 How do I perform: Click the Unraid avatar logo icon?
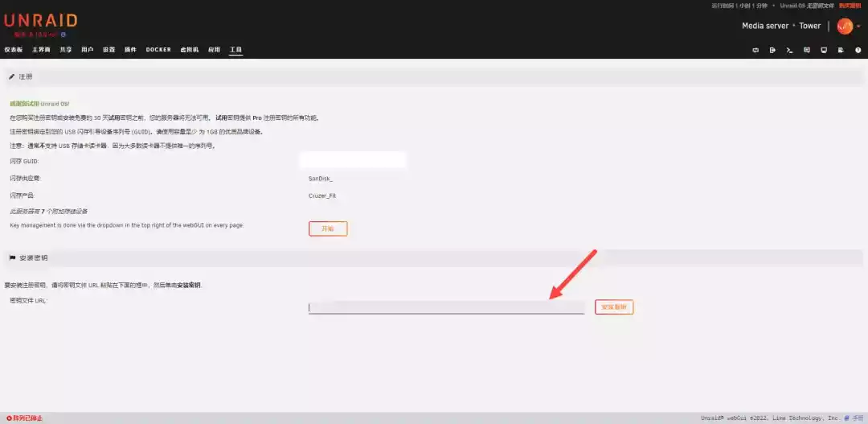click(x=844, y=26)
